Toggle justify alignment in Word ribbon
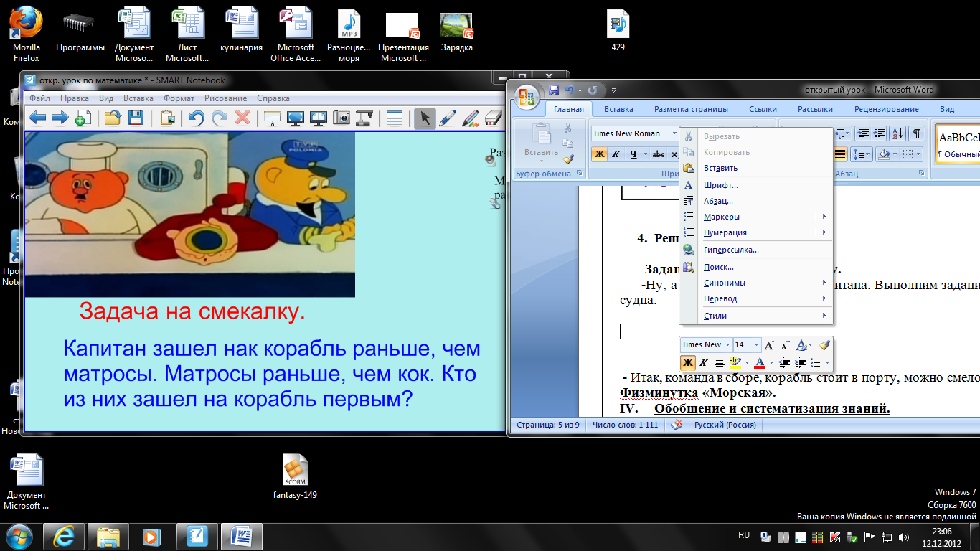This screenshot has height=551, width=980. (x=840, y=154)
